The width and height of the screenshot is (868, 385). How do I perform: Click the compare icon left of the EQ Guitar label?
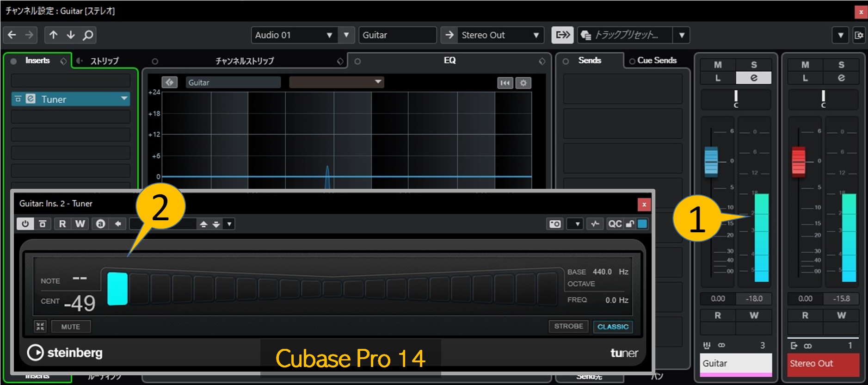(x=170, y=82)
